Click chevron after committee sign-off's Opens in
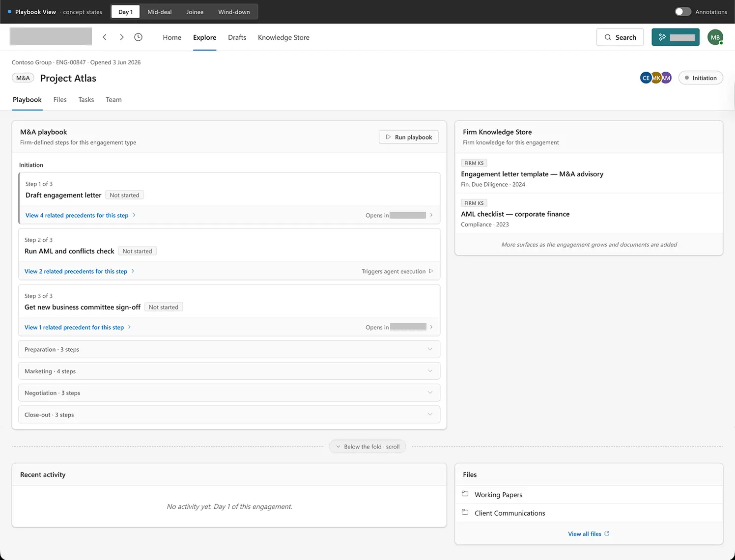The height and width of the screenshot is (560, 735). (x=431, y=327)
